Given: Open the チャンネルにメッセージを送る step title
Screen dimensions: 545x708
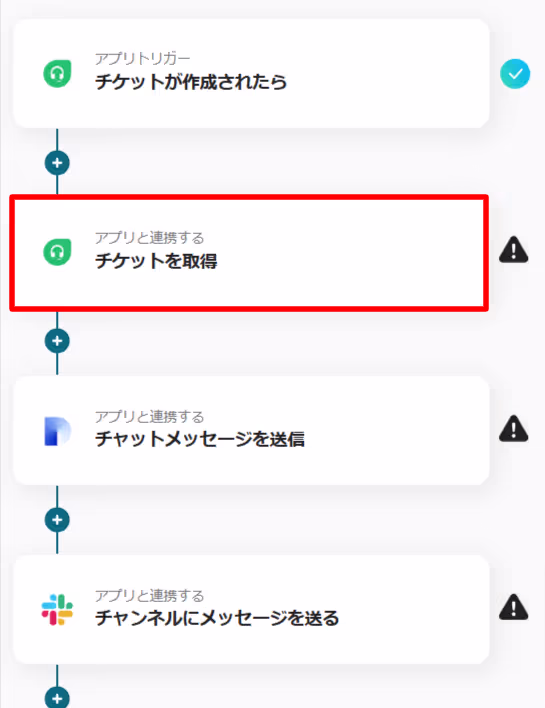Looking at the screenshot, I should [x=217, y=618].
